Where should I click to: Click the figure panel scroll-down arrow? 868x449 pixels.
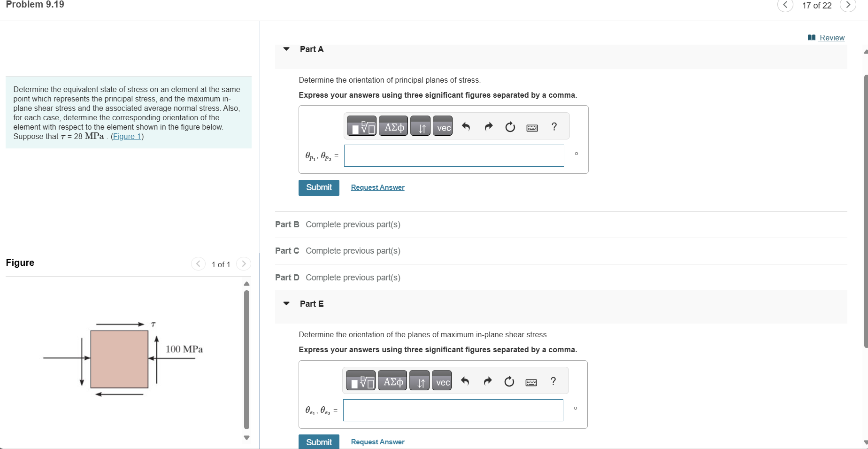(246, 438)
